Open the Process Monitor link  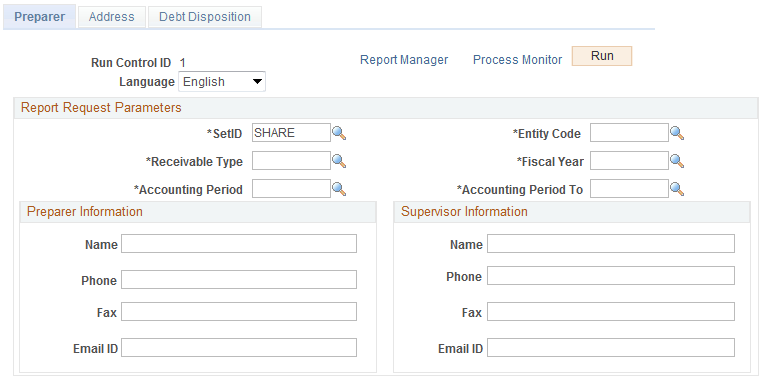[x=518, y=60]
